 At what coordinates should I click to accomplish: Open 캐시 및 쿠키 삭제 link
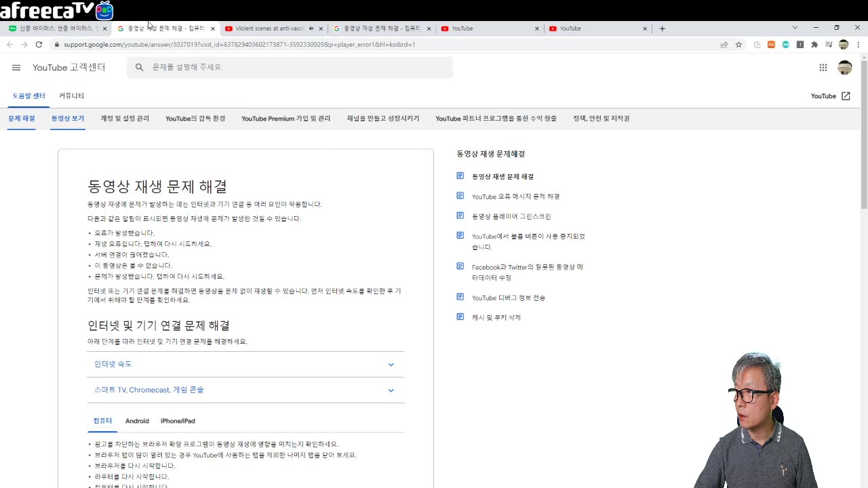tap(496, 317)
